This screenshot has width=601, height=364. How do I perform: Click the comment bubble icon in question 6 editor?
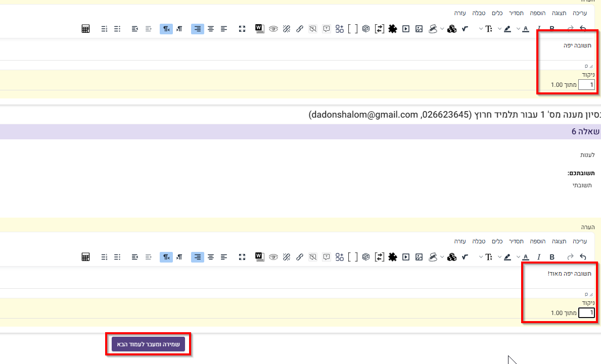tap(326, 257)
